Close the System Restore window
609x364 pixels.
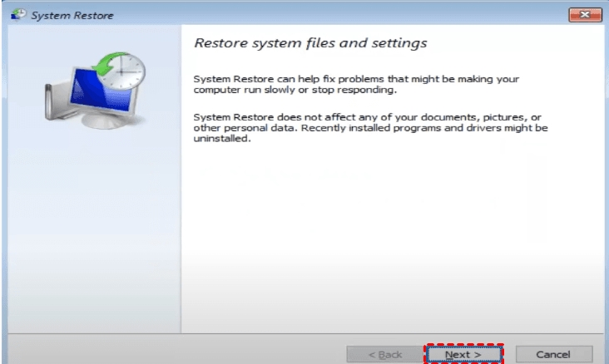(x=585, y=15)
